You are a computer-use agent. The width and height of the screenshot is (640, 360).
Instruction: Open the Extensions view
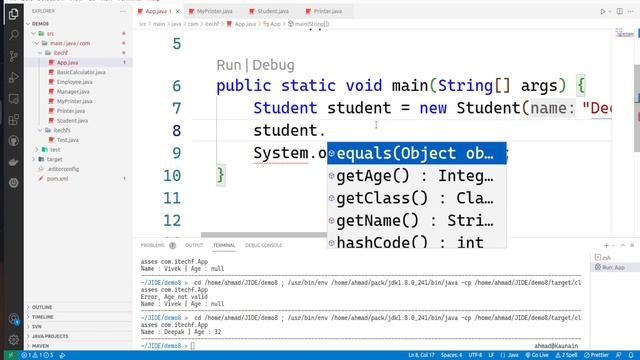(x=13, y=120)
